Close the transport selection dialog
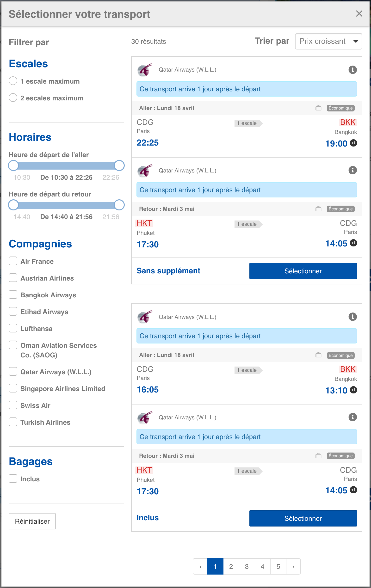The width and height of the screenshot is (371, 588). [x=359, y=14]
